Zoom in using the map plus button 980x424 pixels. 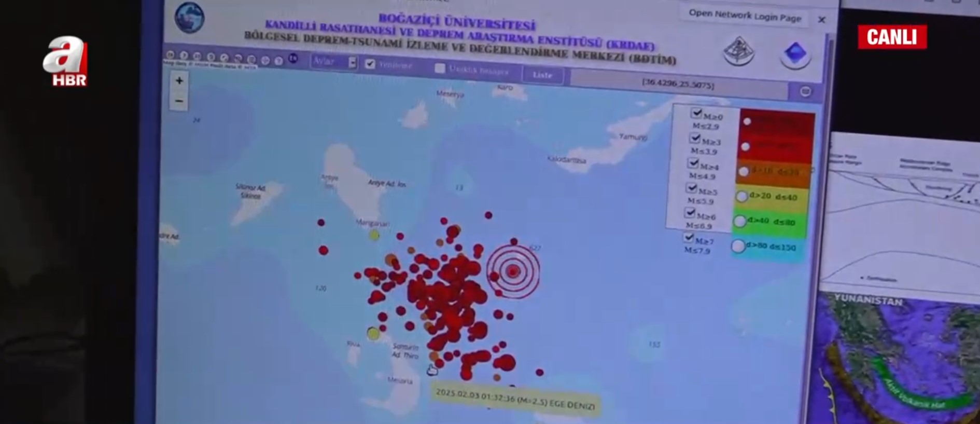pos(179,81)
